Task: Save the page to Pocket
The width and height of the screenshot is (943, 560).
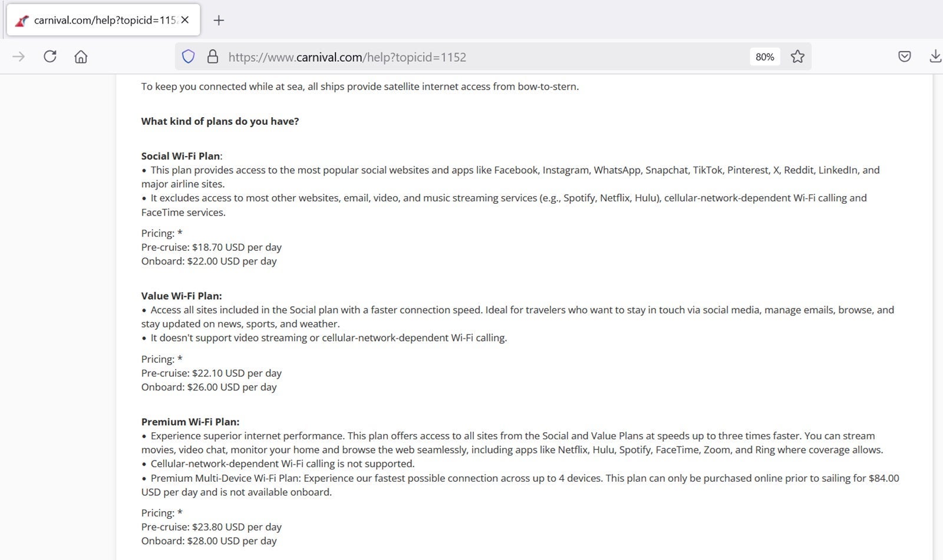Action: click(x=904, y=57)
